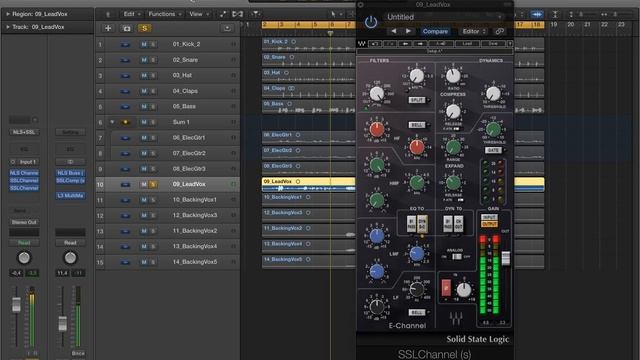Click the Waves redo arrow icon

point(391,43)
